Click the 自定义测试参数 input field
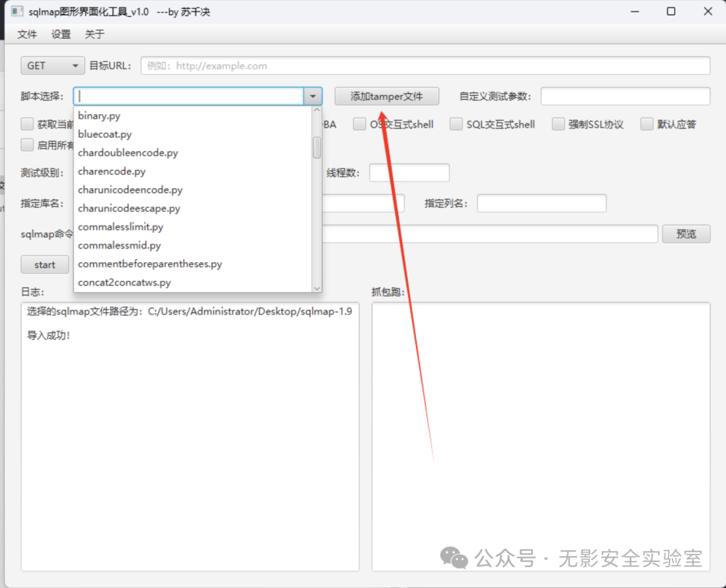726x588 pixels. click(x=625, y=96)
